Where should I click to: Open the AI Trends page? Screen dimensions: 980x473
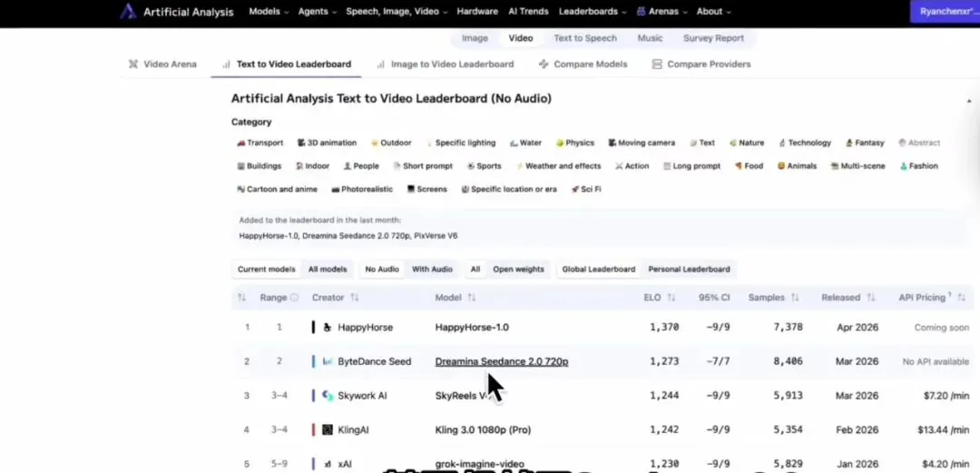(528, 11)
